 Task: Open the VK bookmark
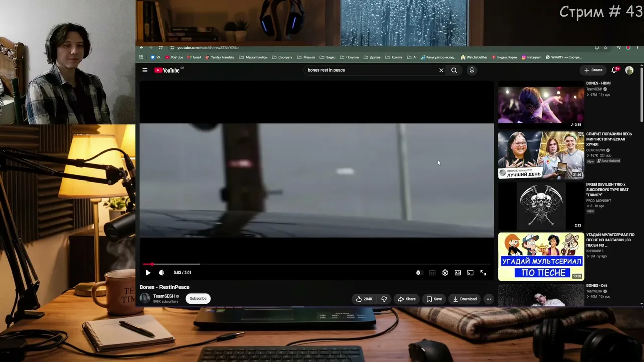[x=156, y=57]
